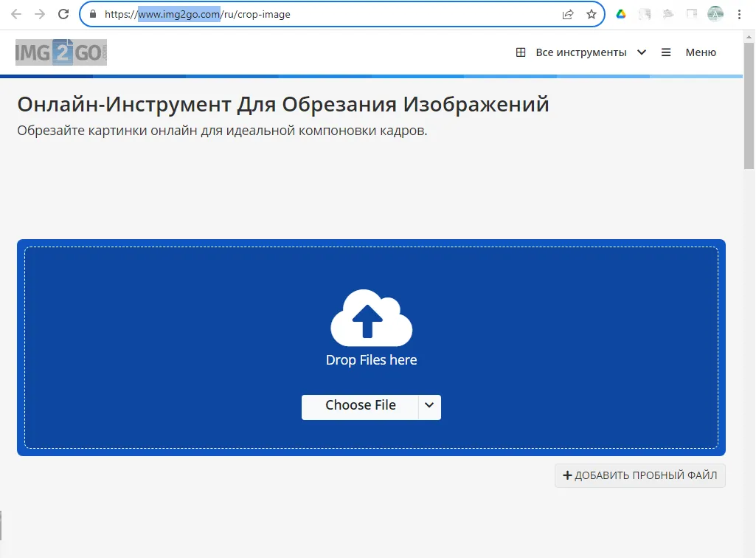
Task: Click inside the browser address bar
Action: click(295, 13)
